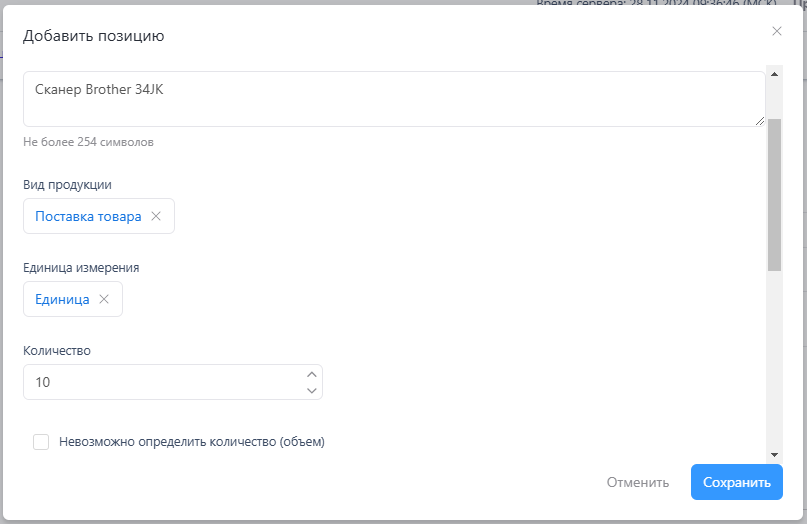
Task: Remove the Единица unit selection
Action: click(x=104, y=299)
